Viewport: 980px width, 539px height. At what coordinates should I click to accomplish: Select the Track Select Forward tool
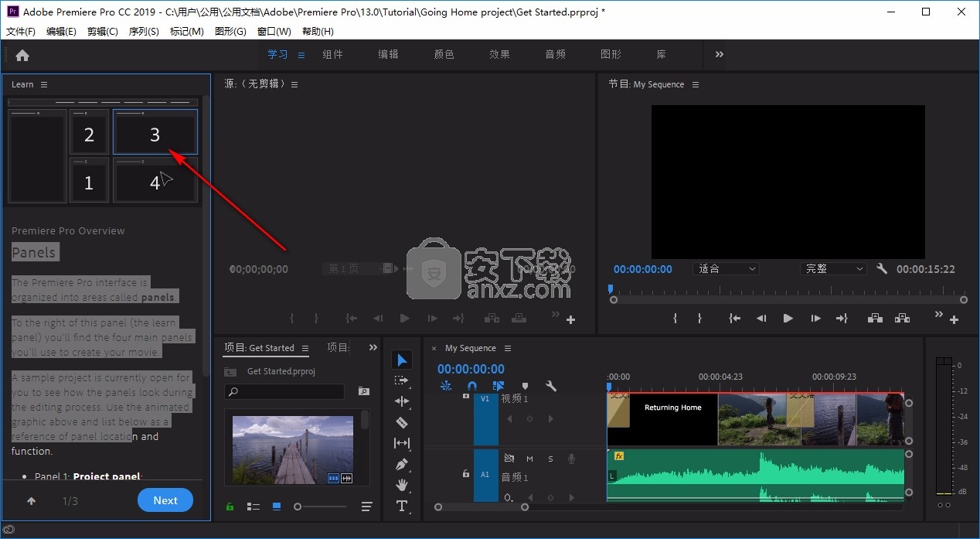(402, 380)
